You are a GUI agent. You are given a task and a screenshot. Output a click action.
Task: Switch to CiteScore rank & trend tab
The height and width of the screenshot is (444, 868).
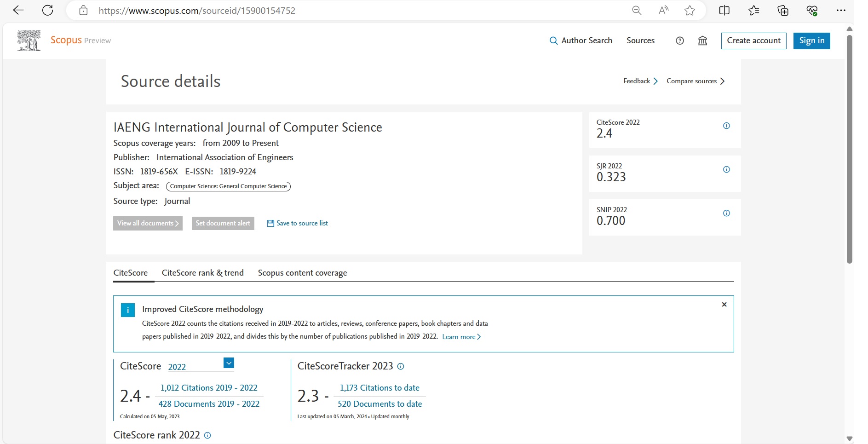pyautogui.click(x=203, y=273)
